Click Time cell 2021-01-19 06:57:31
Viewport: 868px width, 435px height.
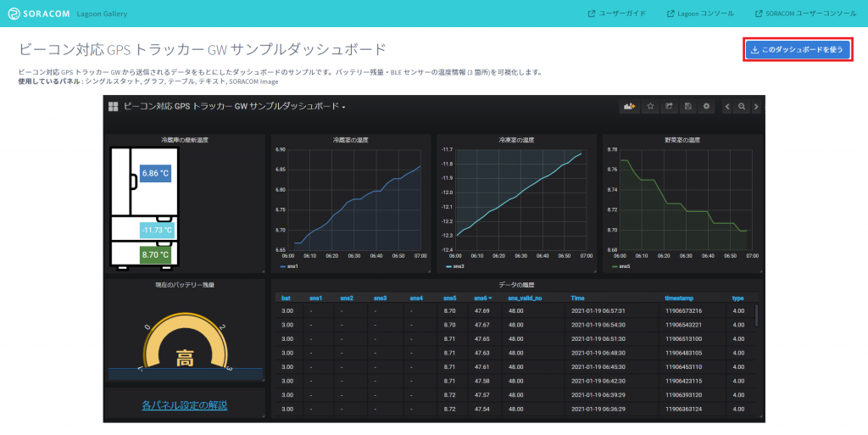(598, 311)
